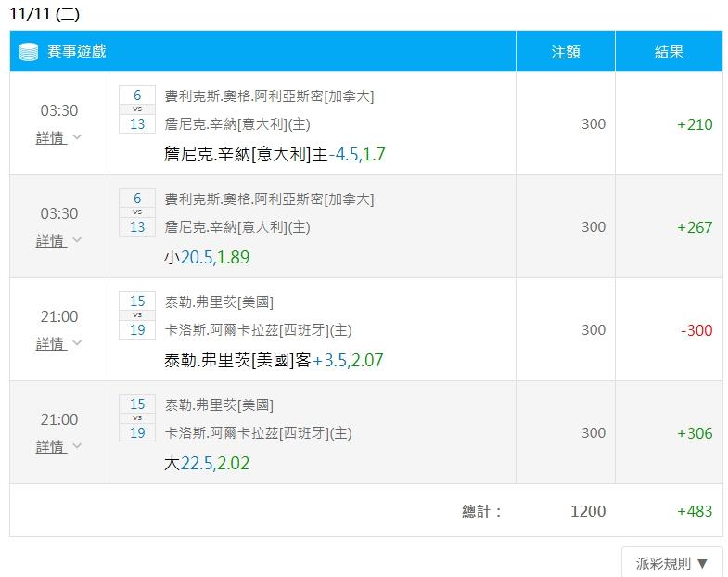Expand 詳情 for the 大22.5,2.02 bet
The height and width of the screenshot is (577, 728).
coord(58,446)
